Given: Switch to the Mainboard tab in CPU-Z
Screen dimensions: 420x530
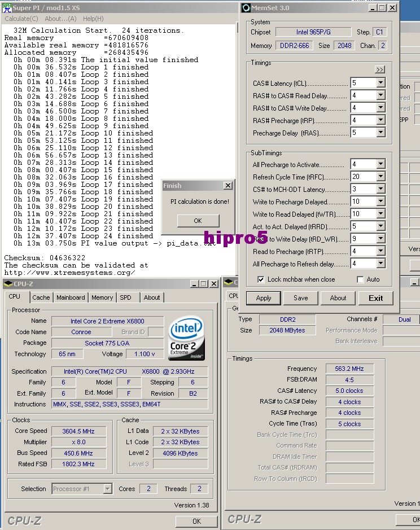Looking at the screenshot, I should (71, 297).
